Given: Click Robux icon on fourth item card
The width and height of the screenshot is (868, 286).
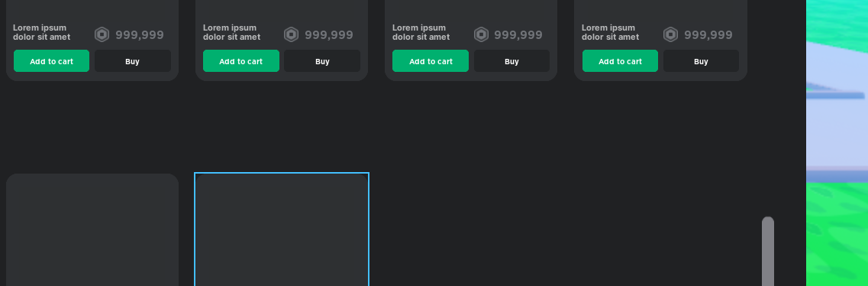Looking at the screenshot, I should coord(670,35).
